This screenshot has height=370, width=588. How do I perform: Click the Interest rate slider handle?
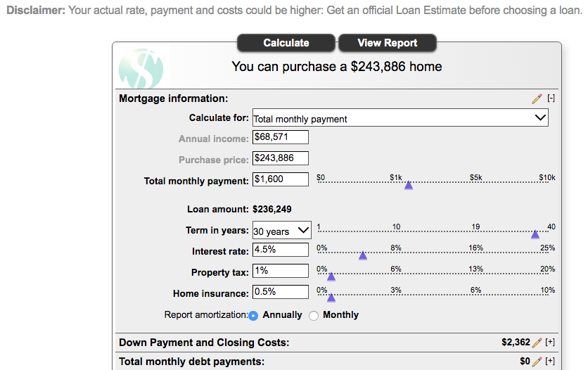[x=363, y=255]
